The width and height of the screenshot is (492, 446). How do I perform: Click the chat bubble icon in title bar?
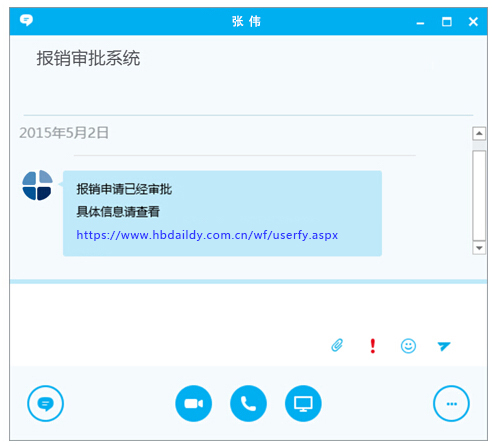pyautogui.click(x=26, y=20)
